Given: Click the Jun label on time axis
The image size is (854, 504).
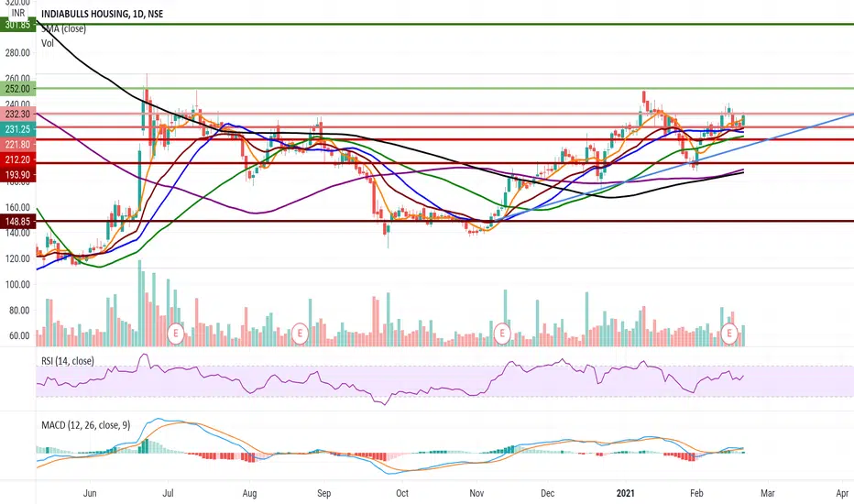Looking at the screenshot, I should 89,493.
